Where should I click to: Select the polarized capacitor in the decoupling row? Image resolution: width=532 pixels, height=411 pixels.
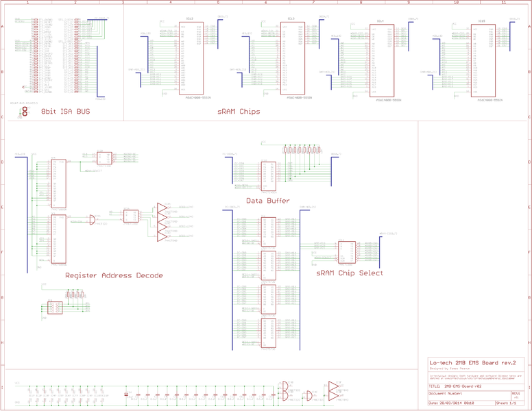click(x=126, y=394)
